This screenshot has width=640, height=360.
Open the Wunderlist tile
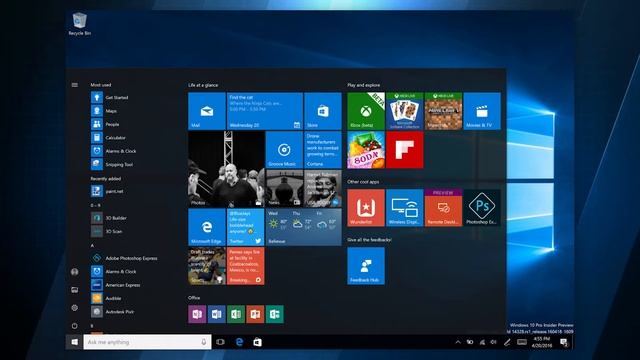[x=366, y=208]
